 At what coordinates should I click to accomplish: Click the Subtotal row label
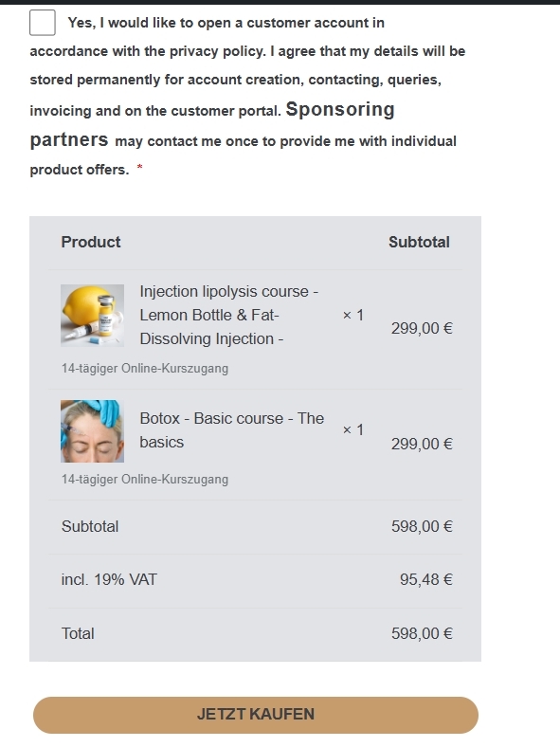coord(90,526)
